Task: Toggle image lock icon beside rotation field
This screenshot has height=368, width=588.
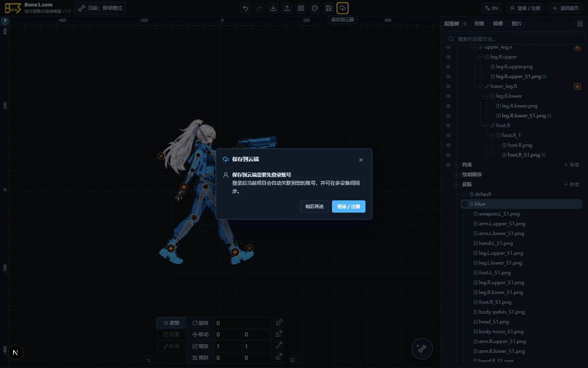Action: point(278,323)
